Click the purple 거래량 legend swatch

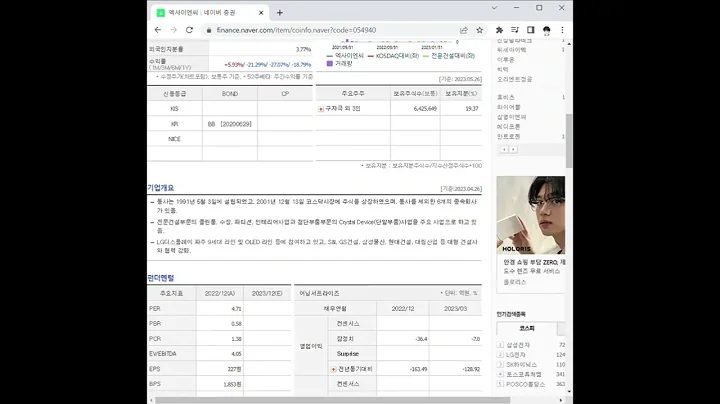329,64
